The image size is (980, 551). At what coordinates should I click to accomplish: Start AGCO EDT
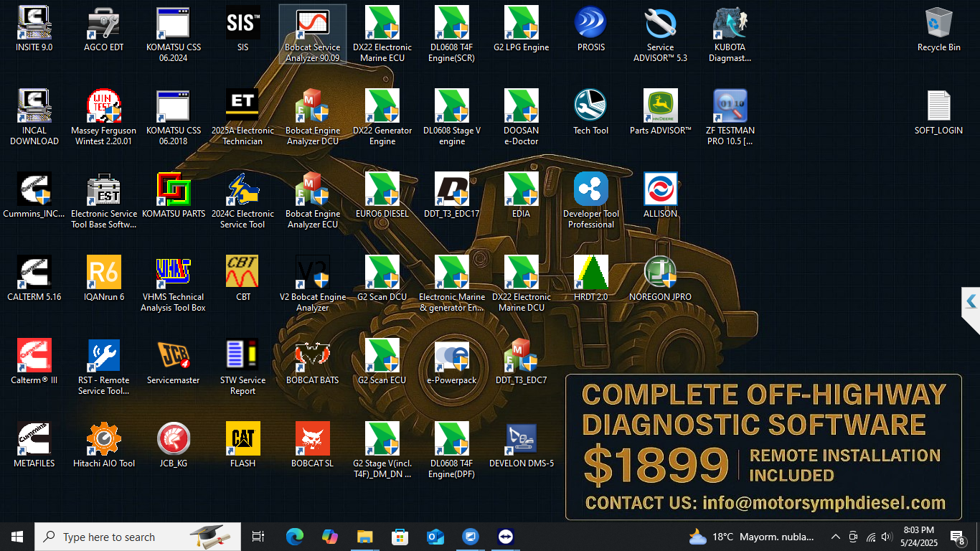[103, 27]
